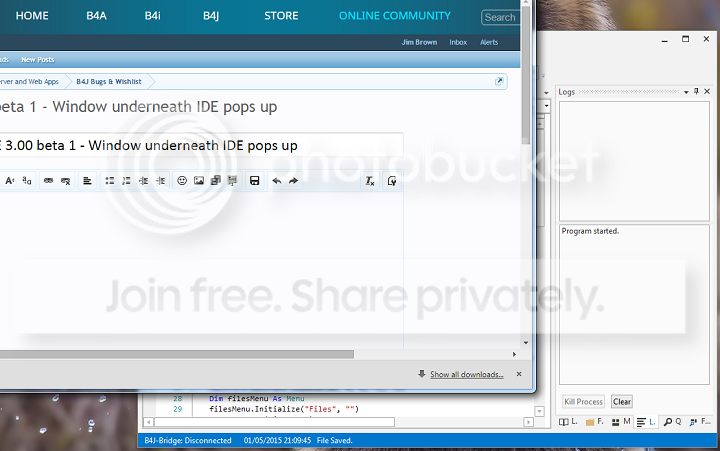Click the insert image icon
Image resolution: width=720 pixels, height=451 pixels.
coord(199,180)
